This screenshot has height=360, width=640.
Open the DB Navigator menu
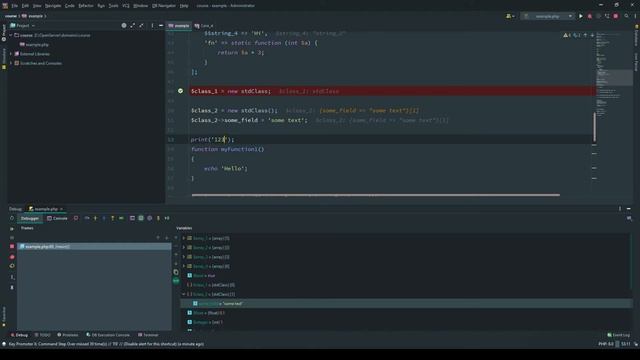[x=164, y=6]
